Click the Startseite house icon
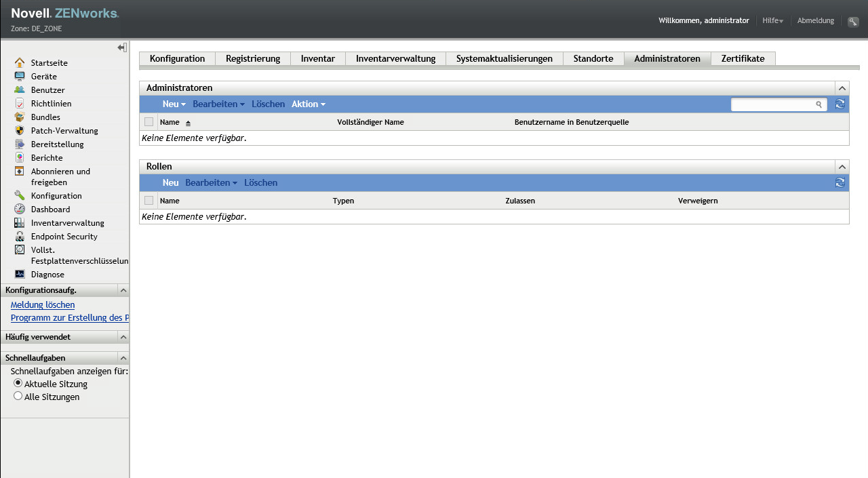 pos(20,62)
